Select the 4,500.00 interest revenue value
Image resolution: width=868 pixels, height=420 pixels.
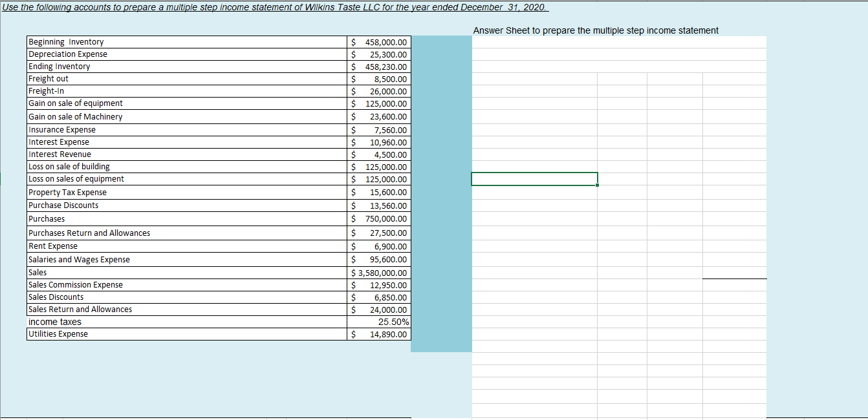pyautogui.click(x=380, y=154)
